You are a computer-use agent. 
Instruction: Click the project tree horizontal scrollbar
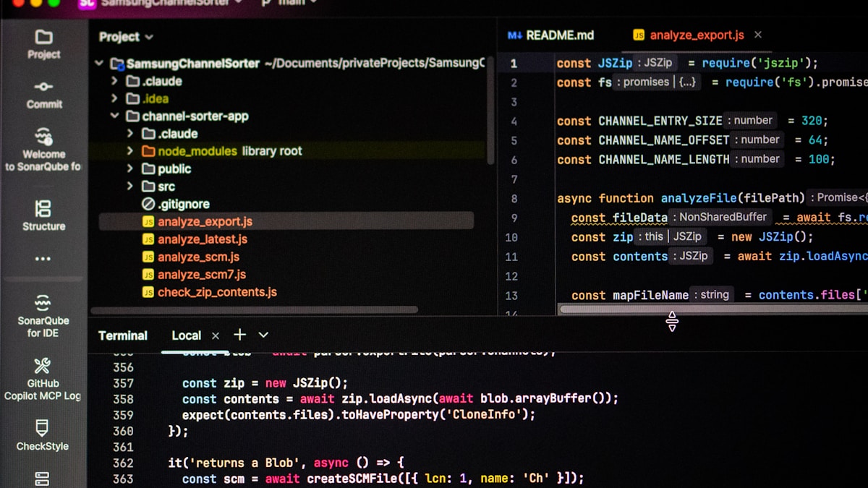pyautogui.click(x=253, y=309)
